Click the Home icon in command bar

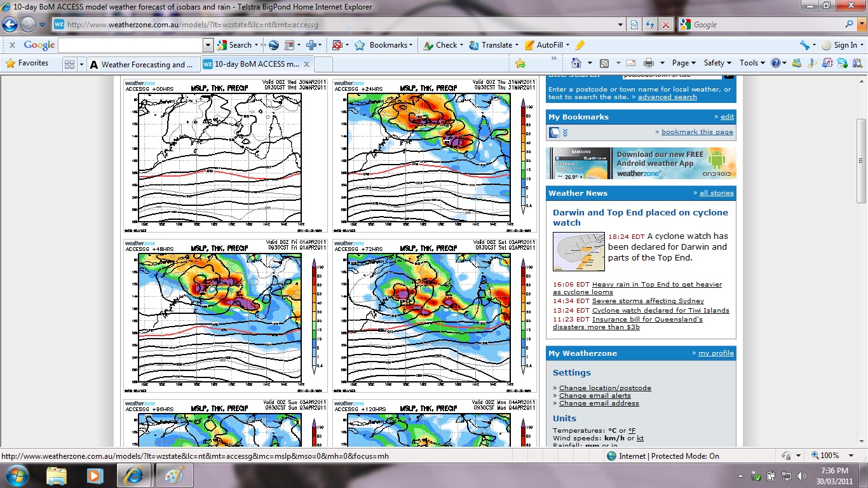click(x=576, y=63)
